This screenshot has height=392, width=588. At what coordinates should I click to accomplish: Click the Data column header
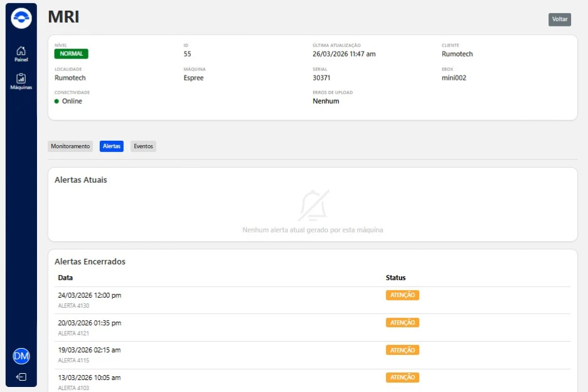coord(65,278)
